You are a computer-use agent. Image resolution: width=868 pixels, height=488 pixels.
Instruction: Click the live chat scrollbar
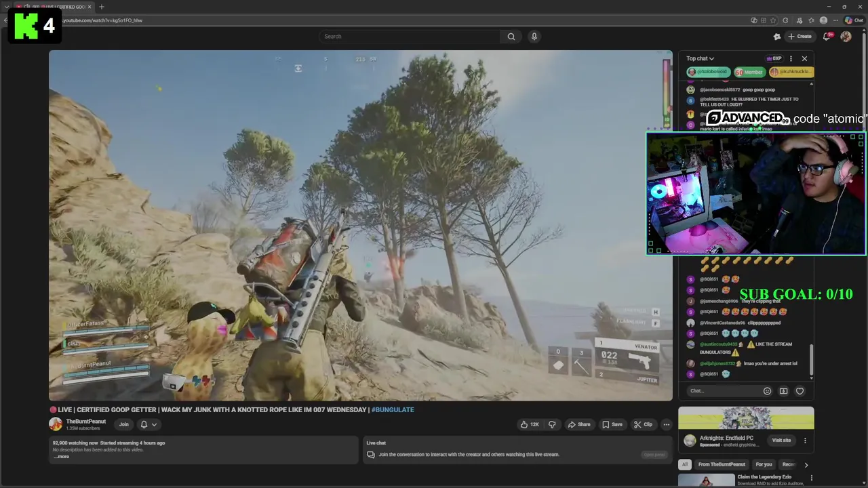811,359
